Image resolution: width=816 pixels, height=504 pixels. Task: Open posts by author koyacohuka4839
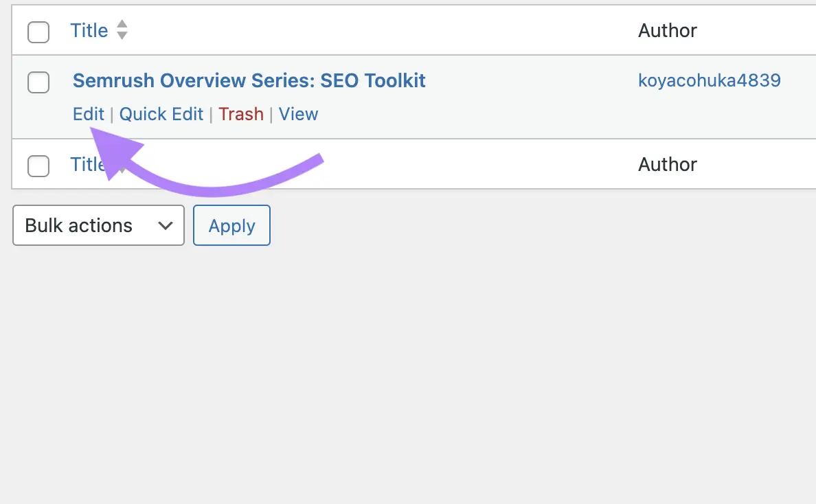[x=709, y=80]
